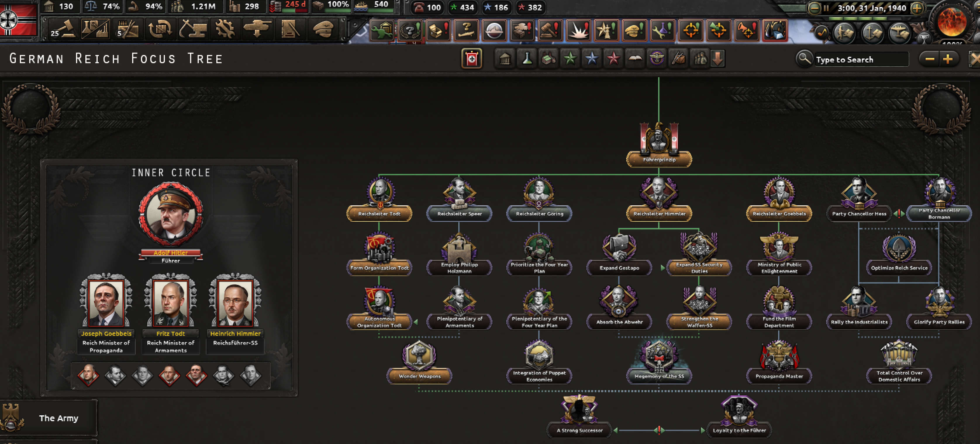Toggle the country flag banner focus filter
The width and height of the screenshot is (980, 444).
[x=471, y=58]
